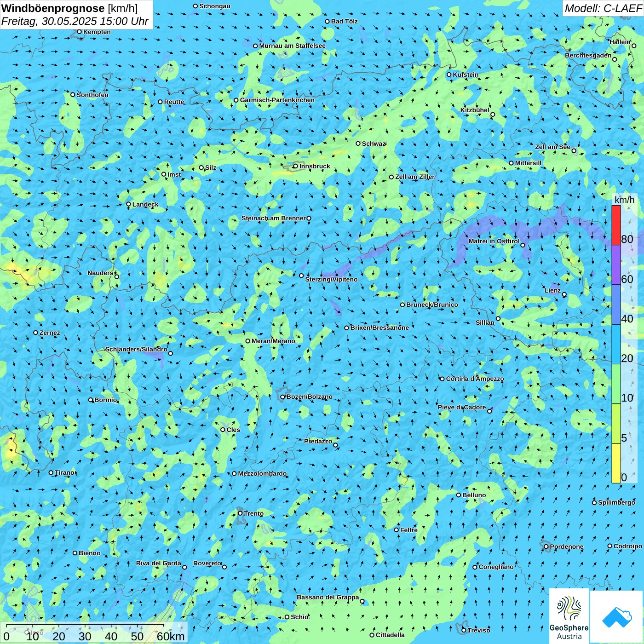Click the medium blue 40–60 legend color
The width and height of the screenshot is (644, 644).
tap(616, 305)
